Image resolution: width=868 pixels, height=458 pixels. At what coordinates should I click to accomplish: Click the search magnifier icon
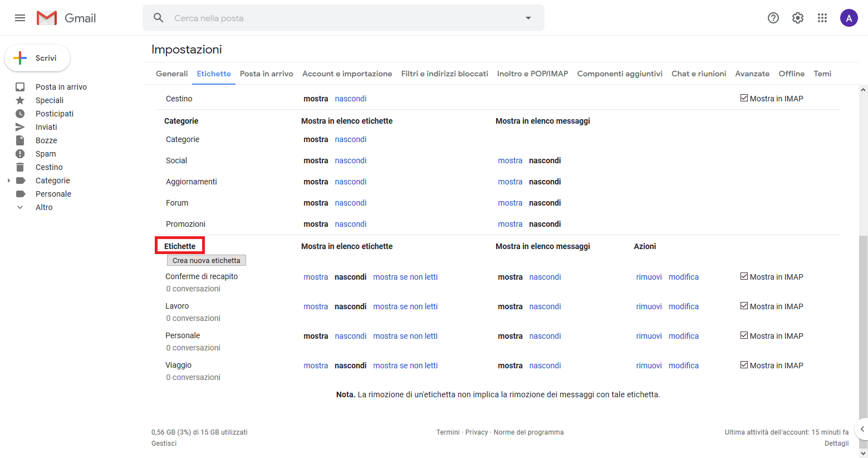click(159, 18)
